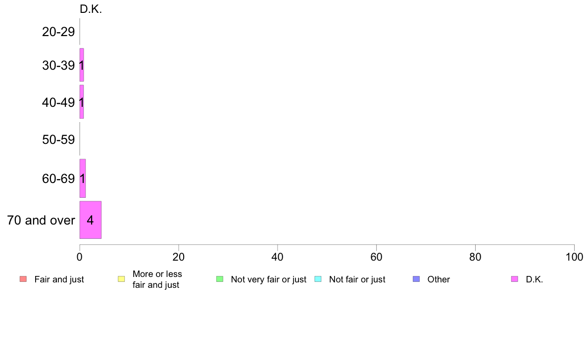Select the 60-69 magenta bar
588x364 pixels.
point(83,179)
